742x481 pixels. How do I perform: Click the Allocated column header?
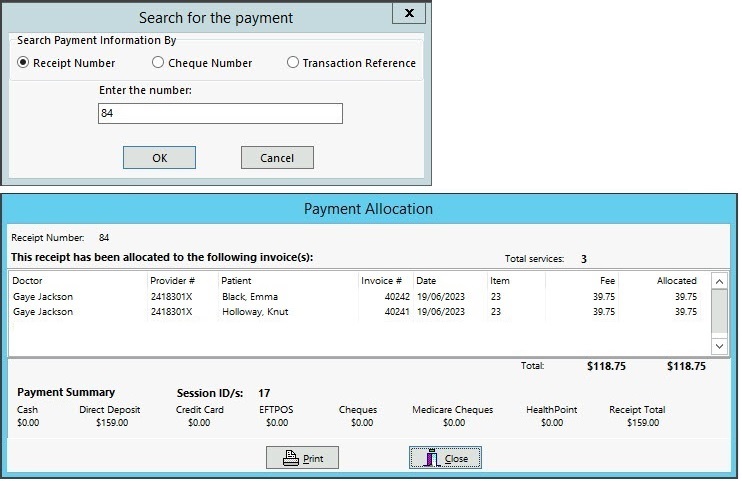point(677,281)
